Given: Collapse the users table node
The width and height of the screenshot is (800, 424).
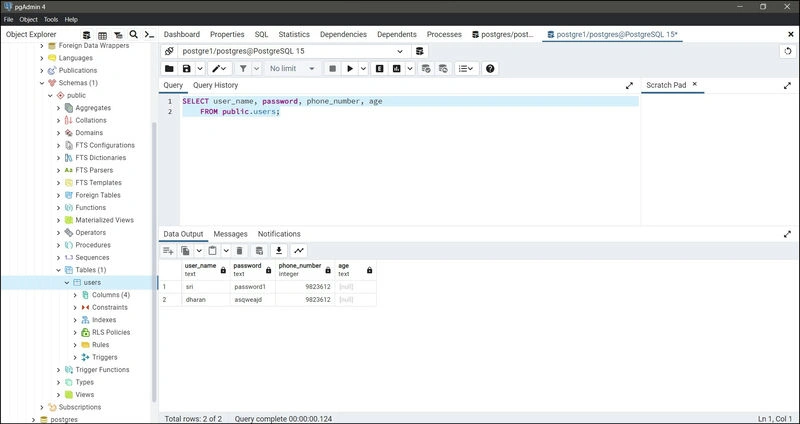Looking at the screenshot, I should click(67, 282).
